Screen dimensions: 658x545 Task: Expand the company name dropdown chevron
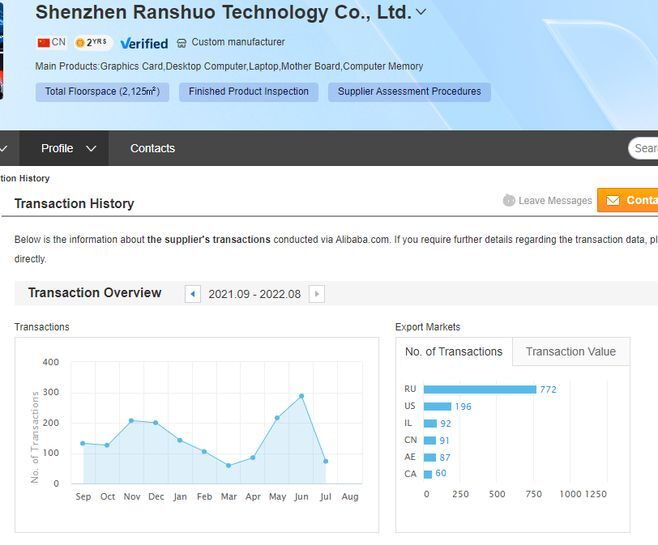click(x=421, y=12)
